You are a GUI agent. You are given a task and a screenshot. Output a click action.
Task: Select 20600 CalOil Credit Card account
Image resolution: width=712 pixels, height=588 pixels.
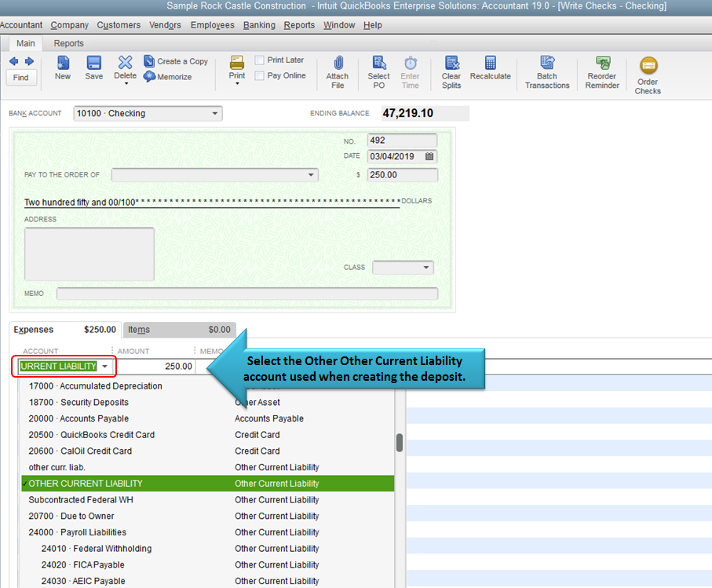207,451
